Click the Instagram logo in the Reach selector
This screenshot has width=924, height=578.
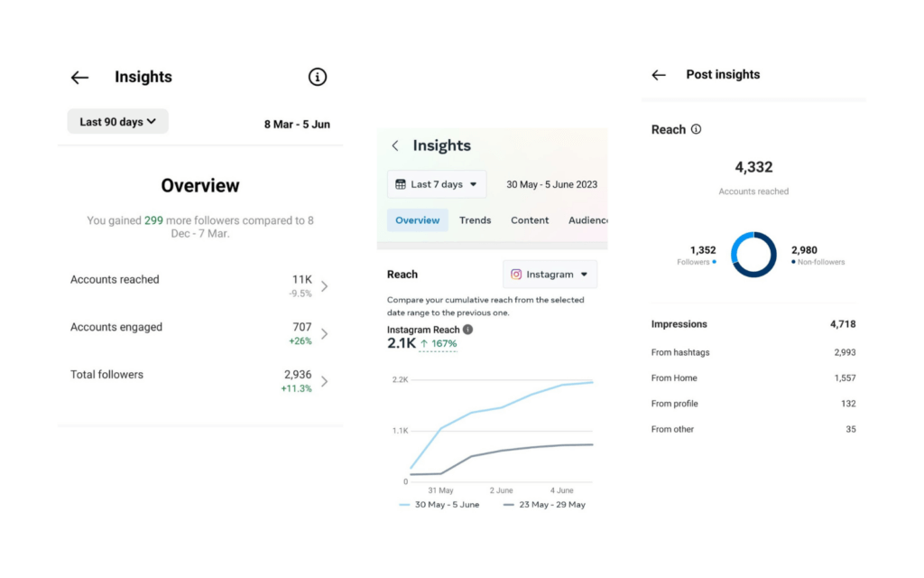click(515, 274)
